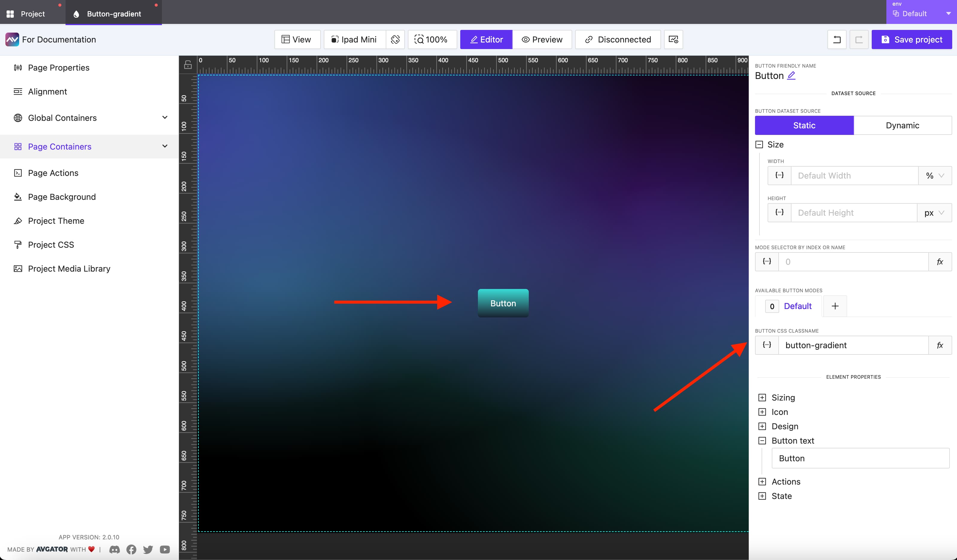The image size is (957, 560).
Task: Open Project CSS settings
Action: (x=51, y=244)
